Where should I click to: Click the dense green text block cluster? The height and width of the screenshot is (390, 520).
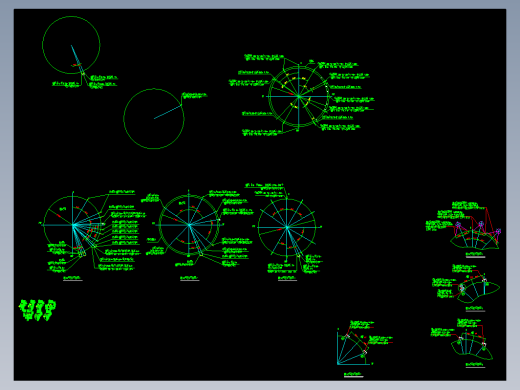(37, 310)
